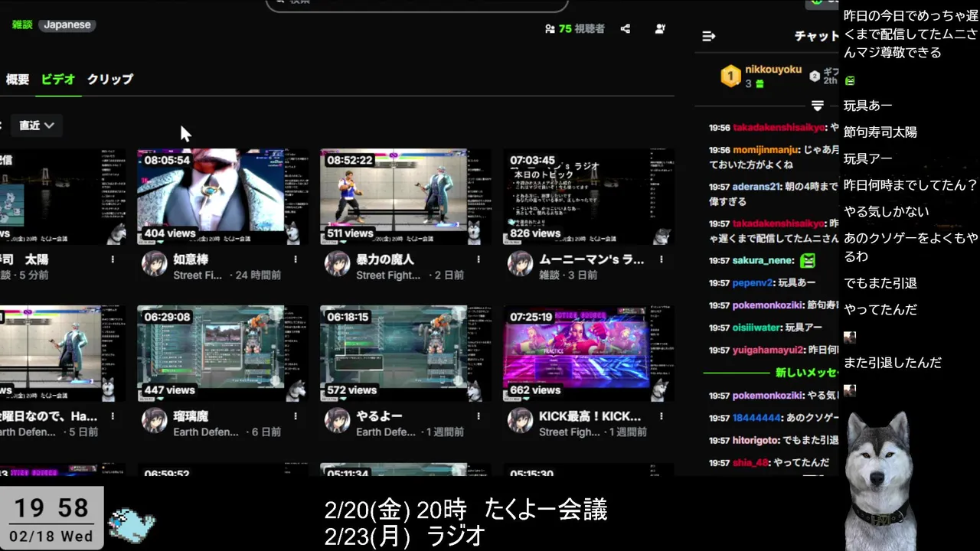
Task: Click the Street Fi... category under 如意棒
Action: point(198,275)
